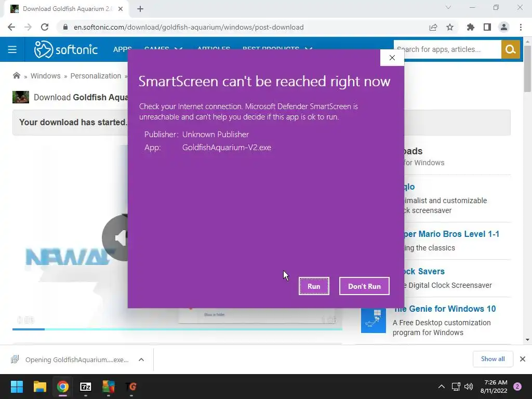Screen dimensions: 532x399
Task: Open Chrome extensions puzzle icon
Action: tap(471, 27)
